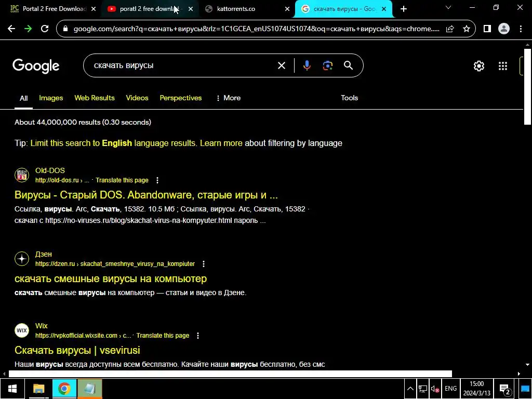This screenshot has width=532, height=399.
Task: Open the Old-DOS site favicon
Action: tap(22, 175)
